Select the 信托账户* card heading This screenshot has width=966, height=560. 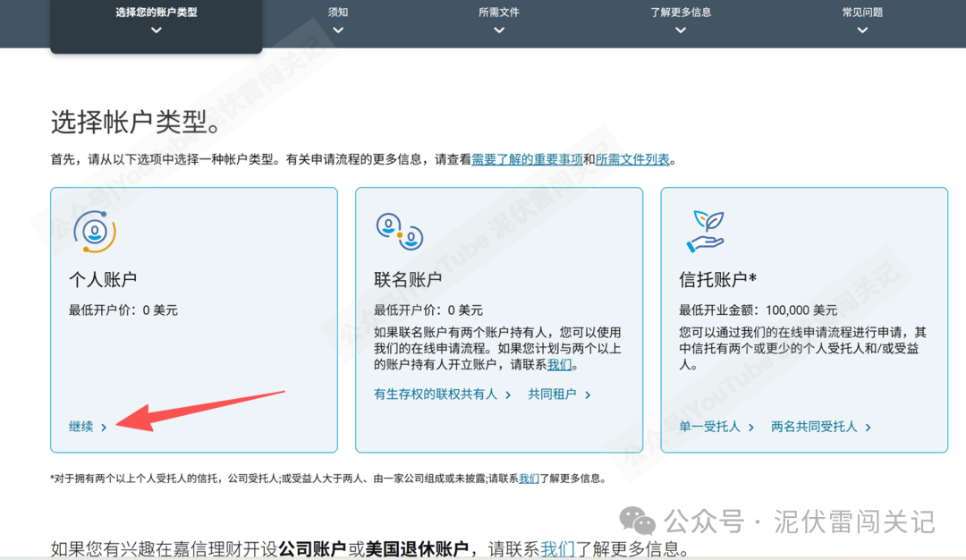tap(717, 280)
